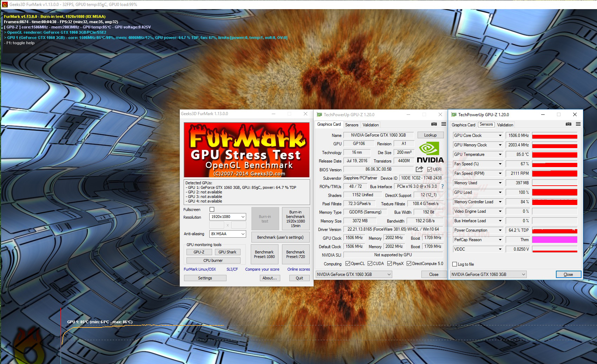Viewport: 597px width, 364px height.
Task: Open the Online scores link
Action: [298, 269]
